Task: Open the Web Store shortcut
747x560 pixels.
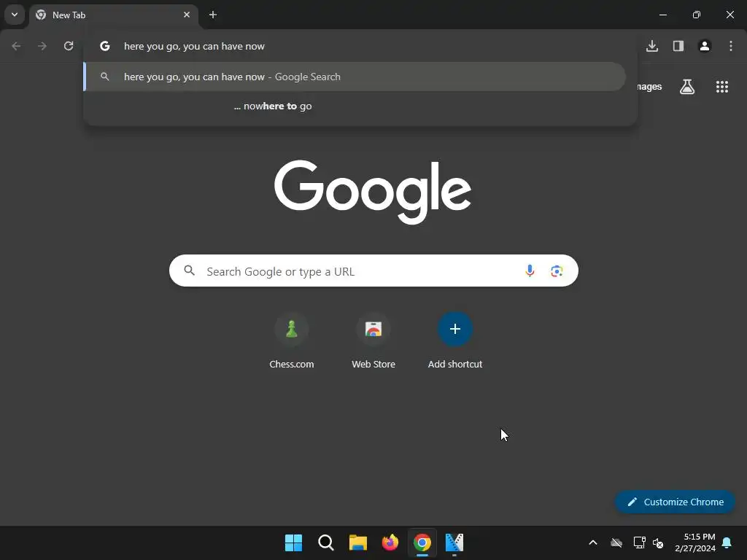Action: [373, 341]
